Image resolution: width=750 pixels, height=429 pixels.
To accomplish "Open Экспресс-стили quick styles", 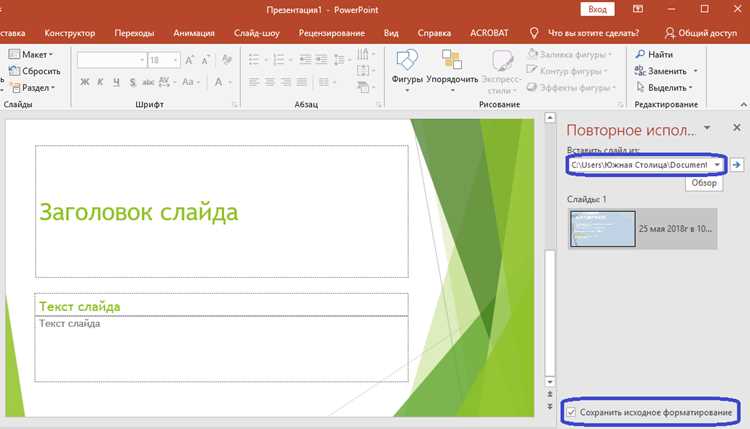I will point(501,72).
